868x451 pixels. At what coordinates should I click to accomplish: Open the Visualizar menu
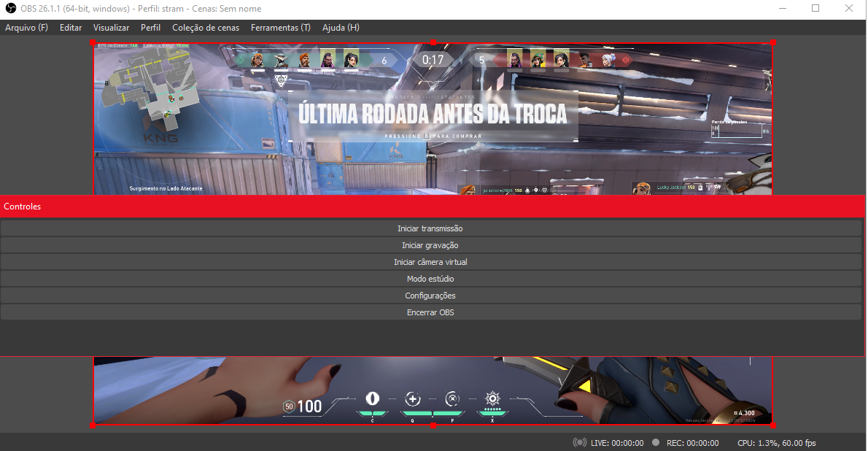coord(112,28)
